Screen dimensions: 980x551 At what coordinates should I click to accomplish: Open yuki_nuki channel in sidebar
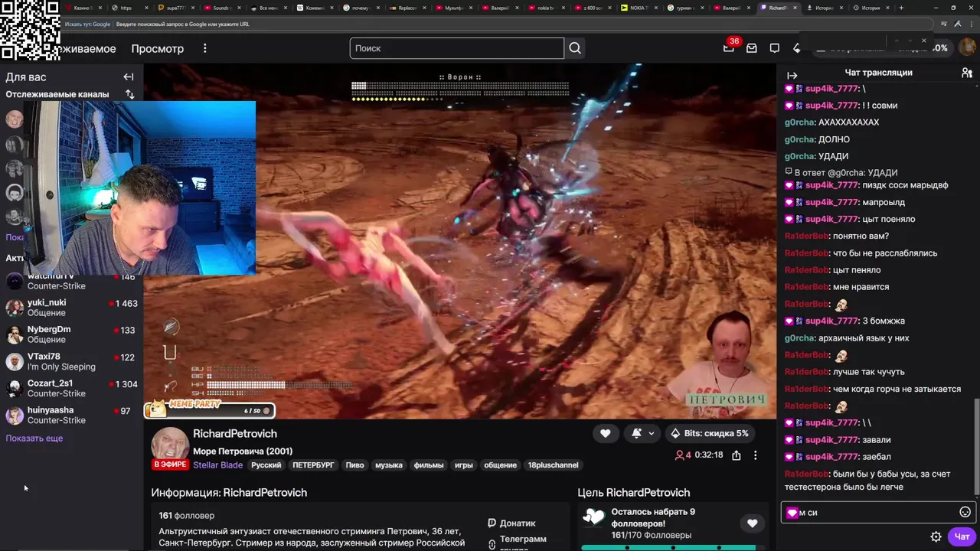[71, 308]
